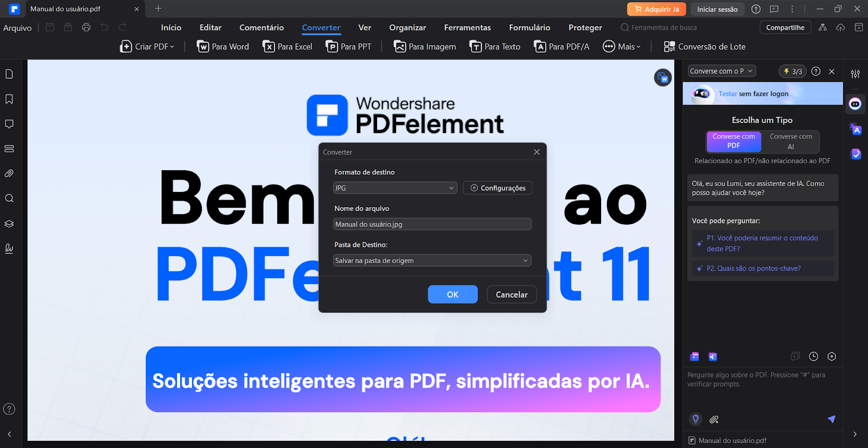868x448 pixels.
Task: Open the Converse com o P dropdown
Action: click(x=722, y=71)
